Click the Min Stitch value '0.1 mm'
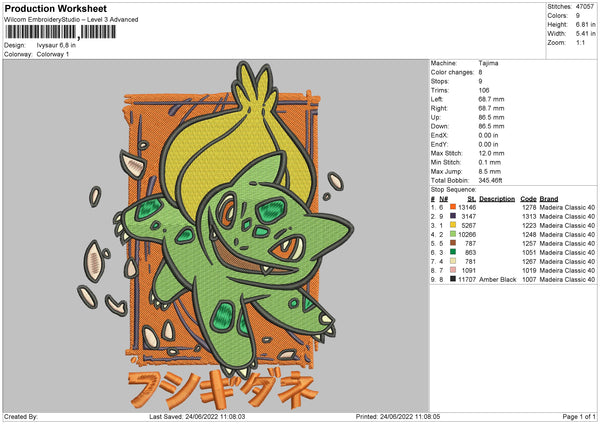 pyautogui.click(x=490, y=162)
